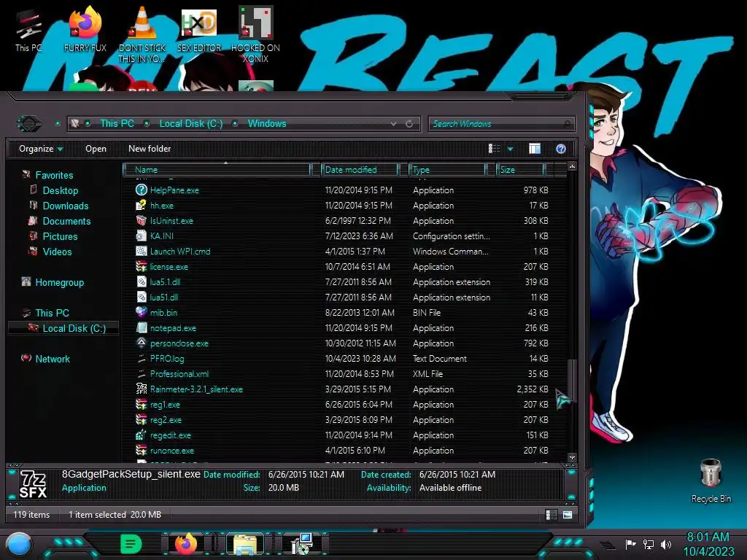Click the Start orb on taskbar
The image size is (747, 560).
click(19, 544)
